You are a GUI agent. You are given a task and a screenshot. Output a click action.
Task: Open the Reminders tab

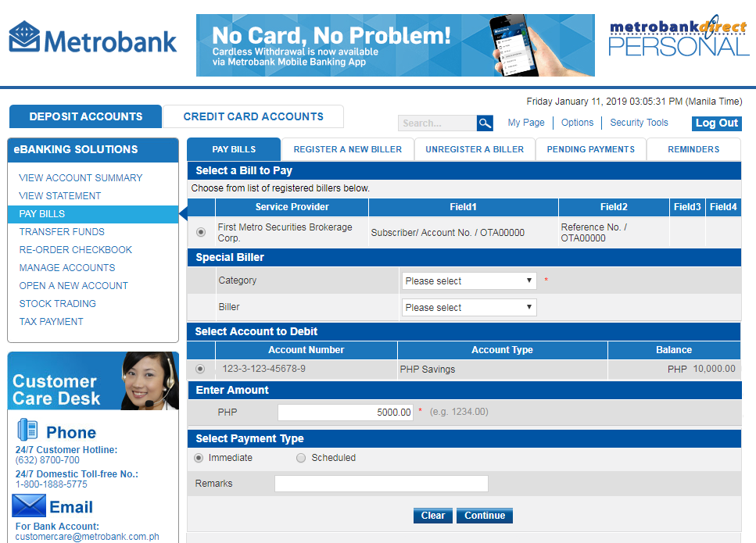click(x=693, y=149)
